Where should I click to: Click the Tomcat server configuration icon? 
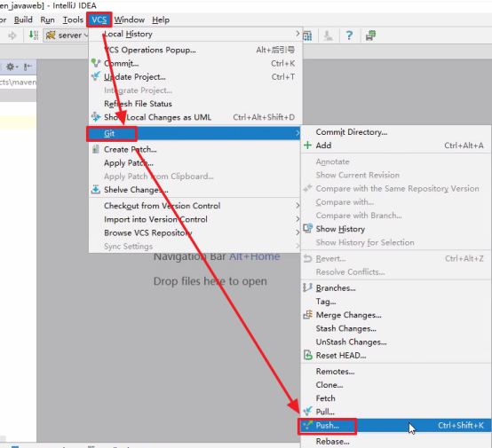point(51,35)
